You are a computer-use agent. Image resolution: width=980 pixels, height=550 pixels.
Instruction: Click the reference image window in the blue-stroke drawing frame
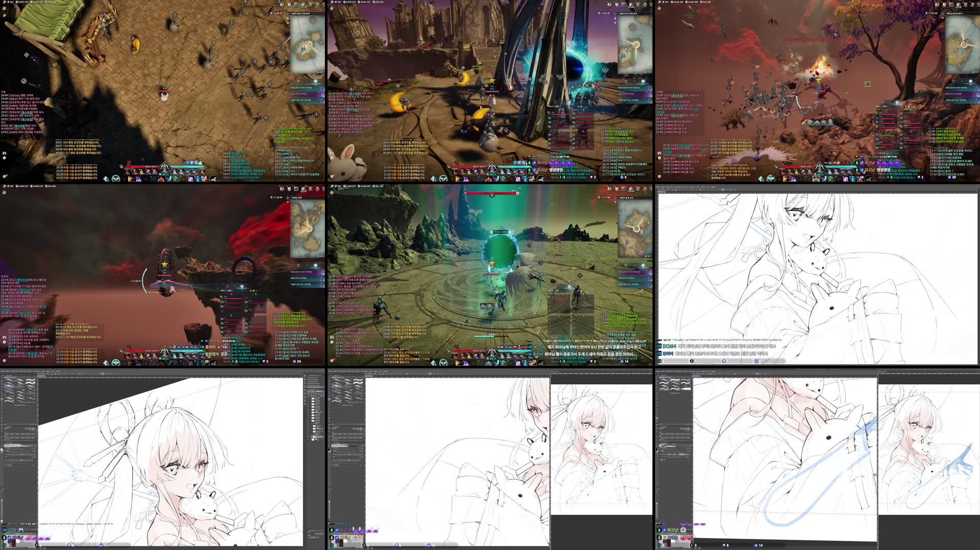coord(929,450)
